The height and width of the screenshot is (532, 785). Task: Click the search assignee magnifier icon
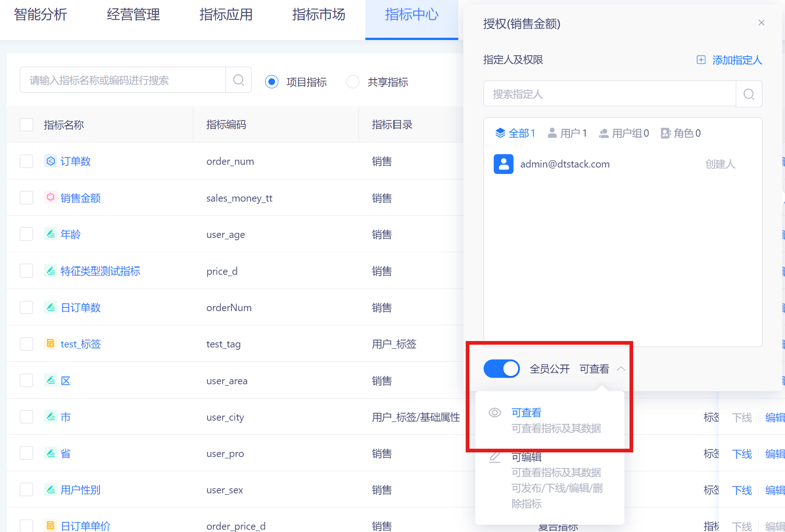click(x=749, y=94)
